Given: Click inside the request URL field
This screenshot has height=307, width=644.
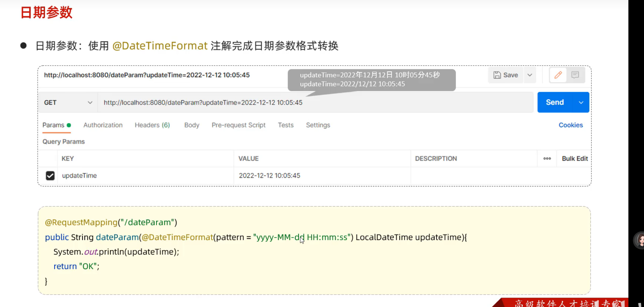Looking at the screenshot, I should (x=315, y=102).
